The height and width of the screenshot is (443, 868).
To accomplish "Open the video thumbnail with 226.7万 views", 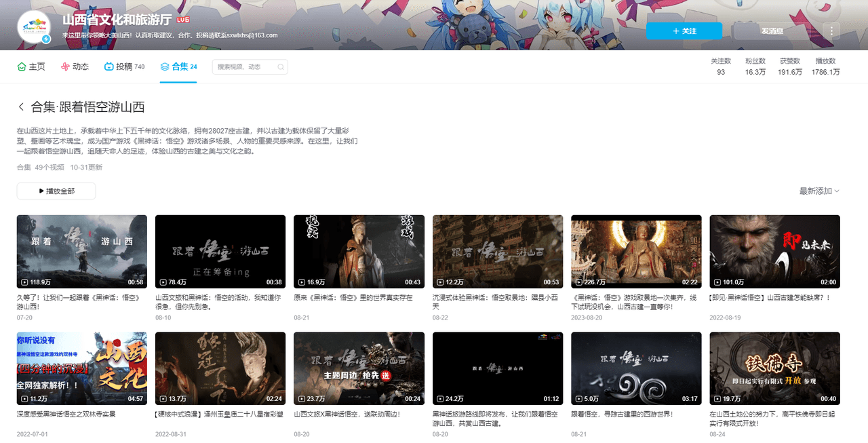I will 636,251.
